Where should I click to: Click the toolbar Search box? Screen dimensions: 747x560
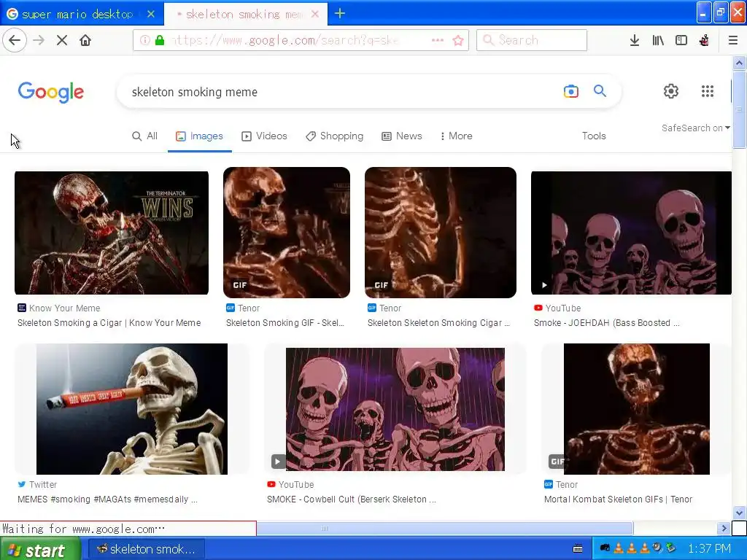[x=532, y=41]
